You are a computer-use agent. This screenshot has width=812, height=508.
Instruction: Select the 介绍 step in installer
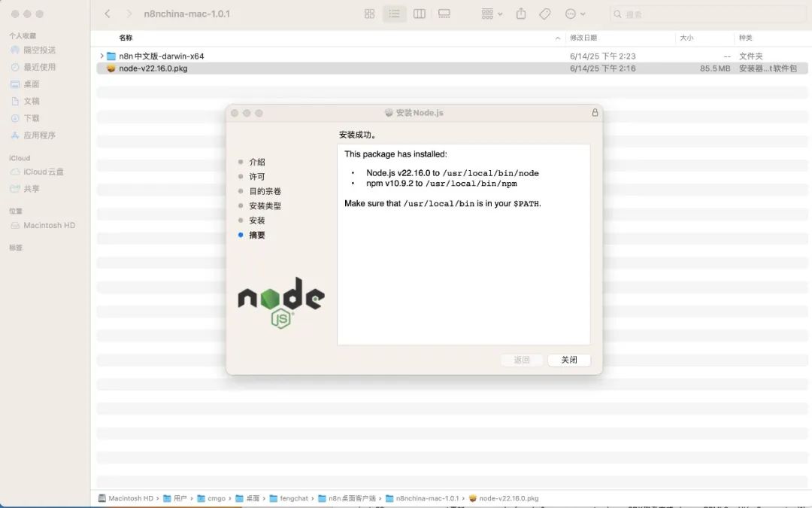[257, 163]
